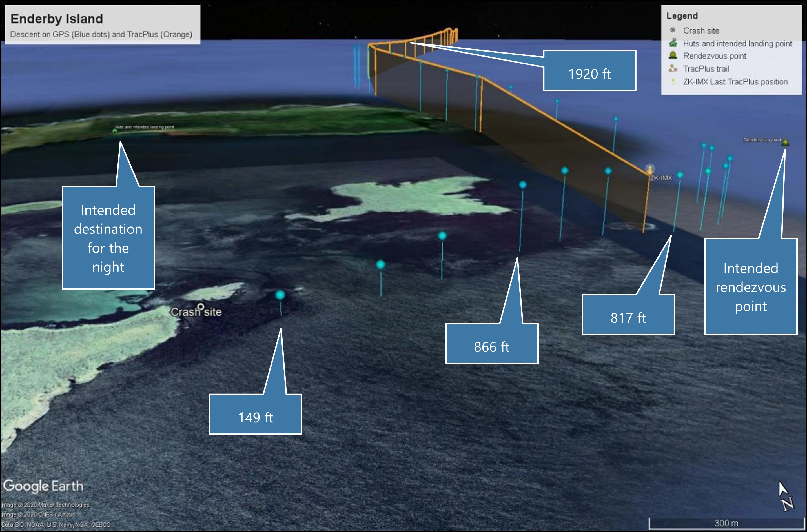The height and width of the screenshot is (532, 807).
Task: Click the hut marker on Enderby Island
Action: tap(115, 130)
